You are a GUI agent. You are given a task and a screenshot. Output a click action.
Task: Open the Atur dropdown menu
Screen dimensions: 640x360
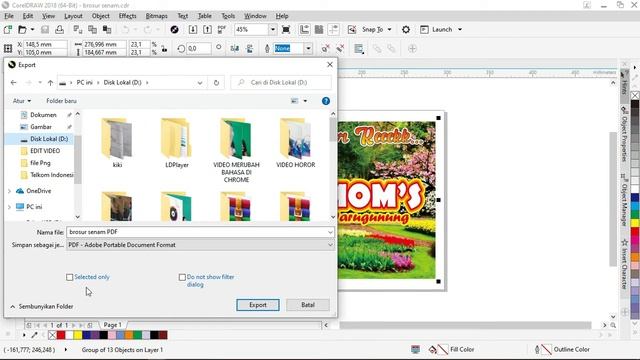22,101
